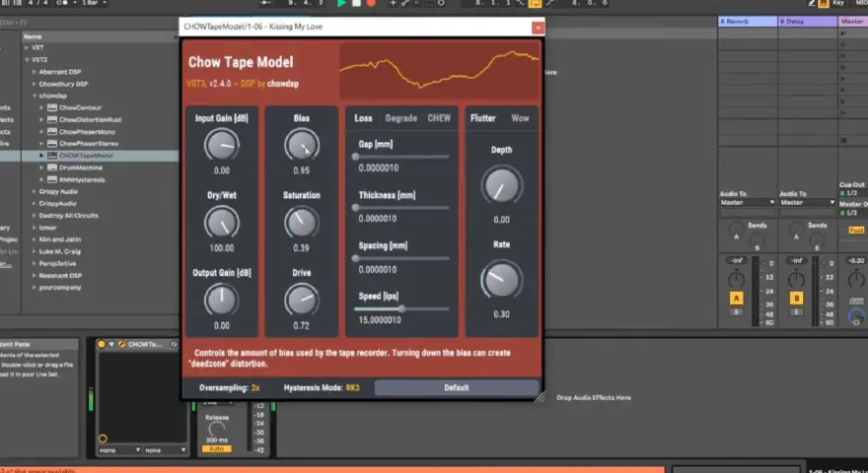Screen dimensions: 868x473
Task: Click the ChowPhaserStereo plugin icon
Action: (52, 143)
